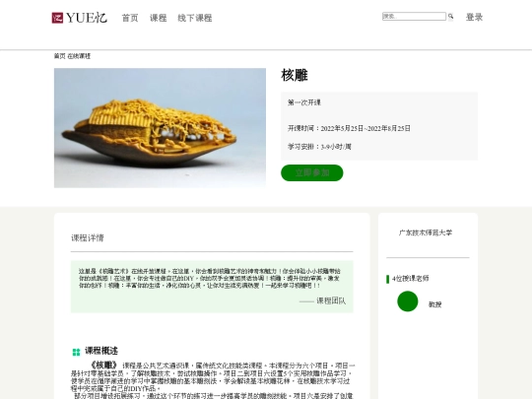Click the YUE忆 logo icon
The width and height of the screenshot is (532, 399).
57,18
